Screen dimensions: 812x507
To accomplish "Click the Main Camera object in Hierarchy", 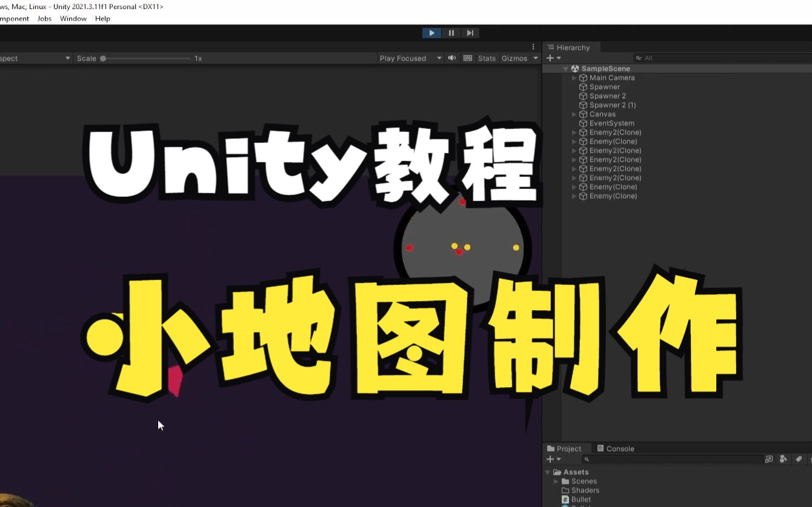I will pos(611,78).
